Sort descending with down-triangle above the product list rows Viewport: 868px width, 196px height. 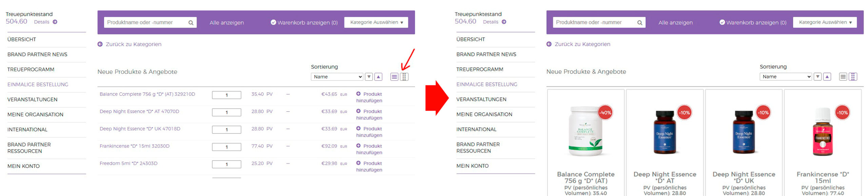(369, 77)
